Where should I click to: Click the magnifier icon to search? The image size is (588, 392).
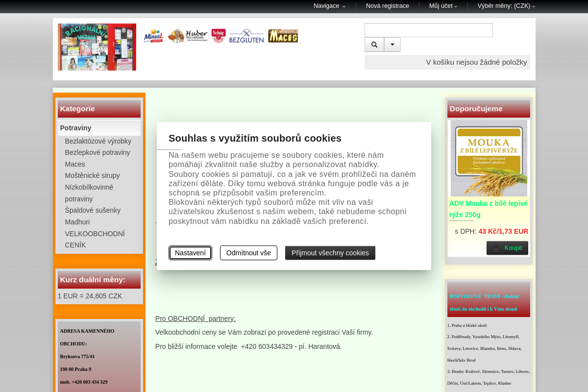click(374, 44)
